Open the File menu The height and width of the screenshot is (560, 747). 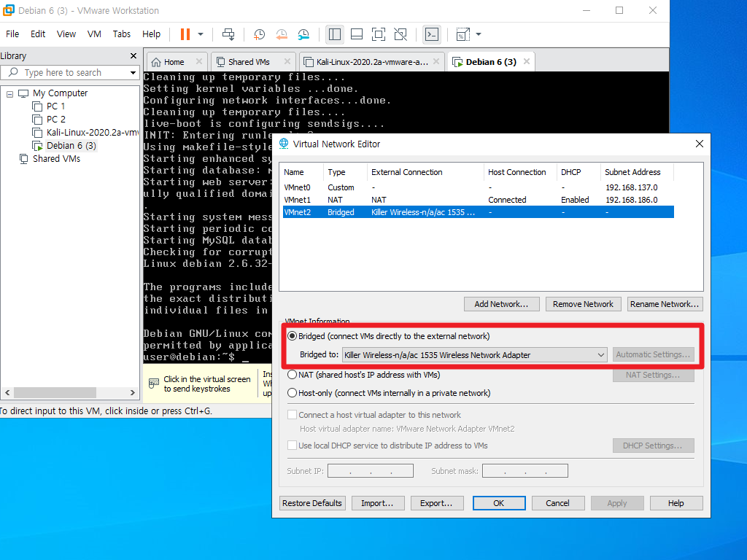point(12,34)
